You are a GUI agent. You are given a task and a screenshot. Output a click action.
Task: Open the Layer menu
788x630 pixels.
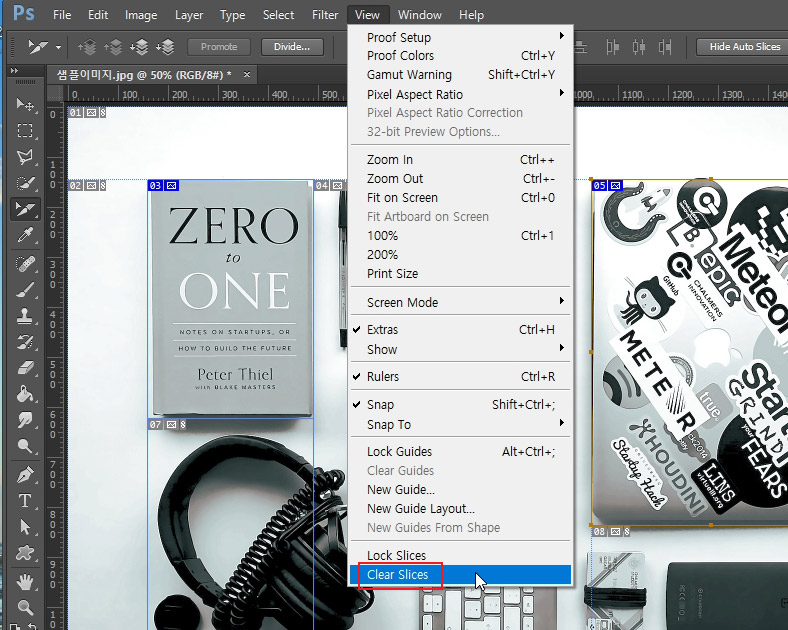tap(189, 15)
